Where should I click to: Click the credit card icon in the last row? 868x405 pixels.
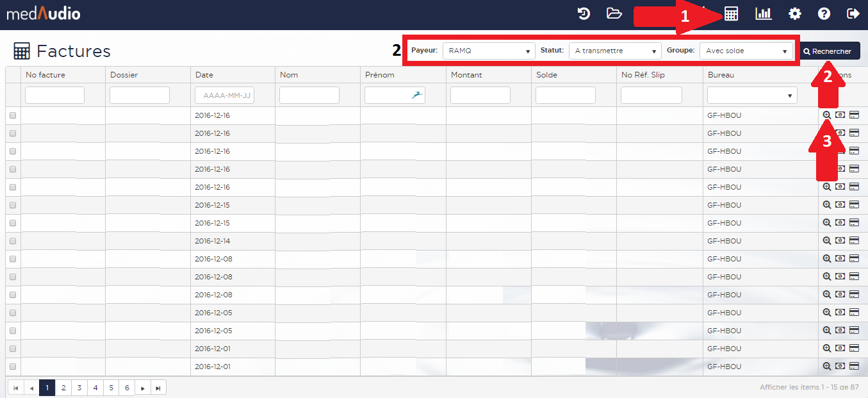click(854, 366)
